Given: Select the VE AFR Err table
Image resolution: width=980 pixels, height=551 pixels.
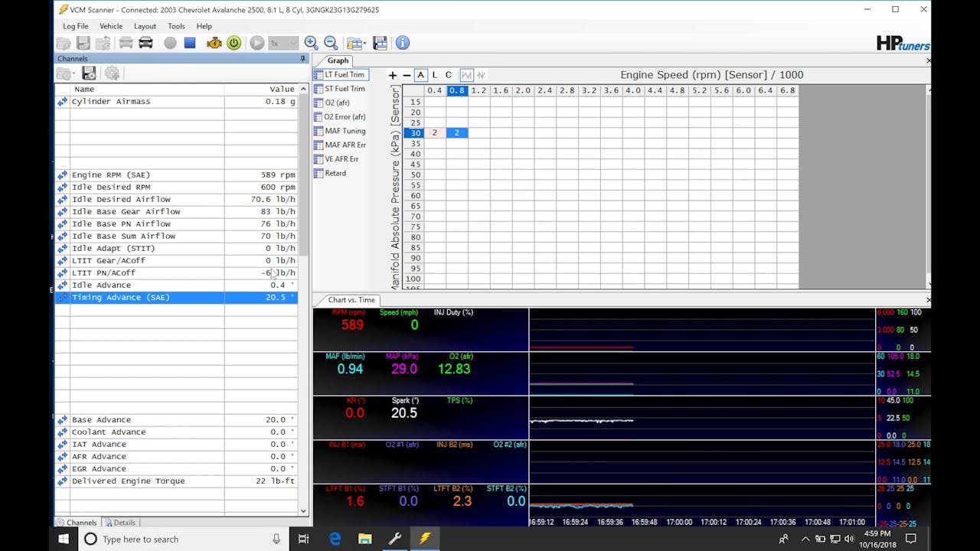Looking at the screenshot, I should [340, 159].
